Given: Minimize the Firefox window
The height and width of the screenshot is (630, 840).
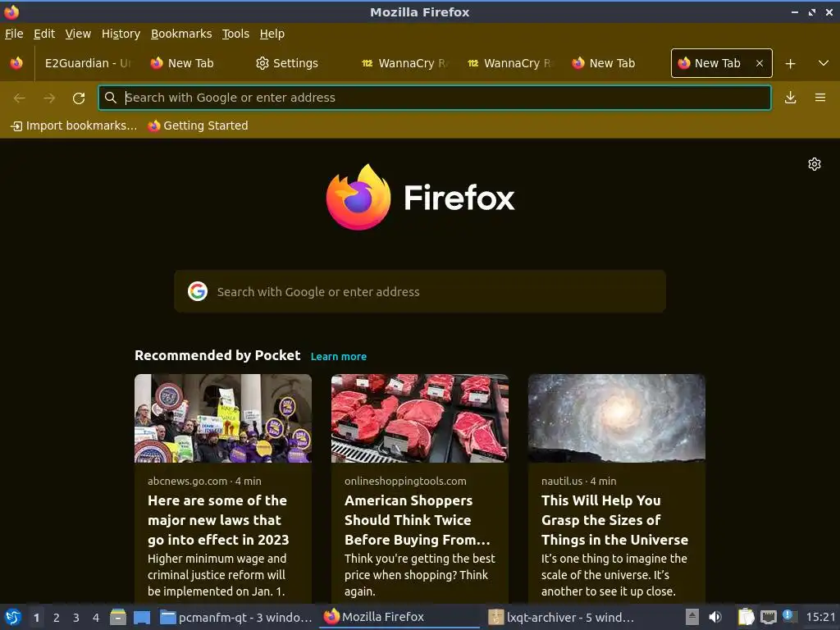Looking at the screenshot, I should coord(795,11).
